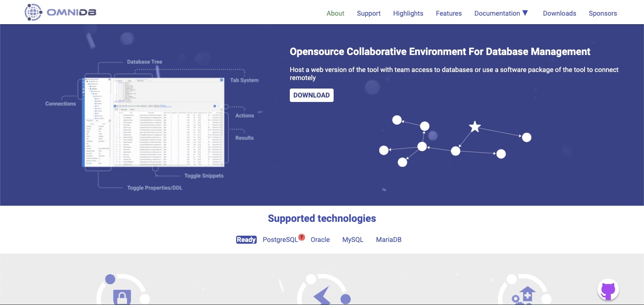
Task: Open the GitHub cat icon link
Action: (608, 290)
